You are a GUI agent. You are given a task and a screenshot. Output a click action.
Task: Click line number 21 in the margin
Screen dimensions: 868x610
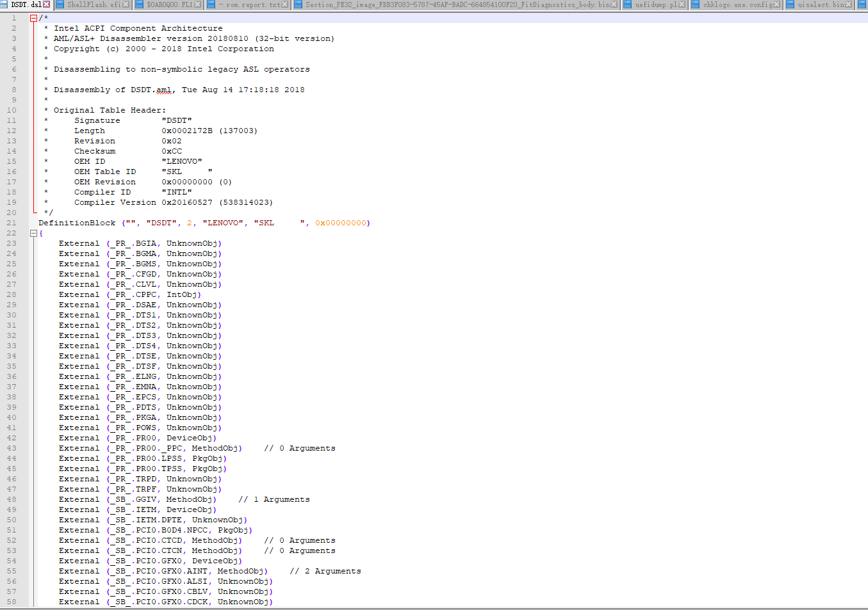tap(12, 223)
